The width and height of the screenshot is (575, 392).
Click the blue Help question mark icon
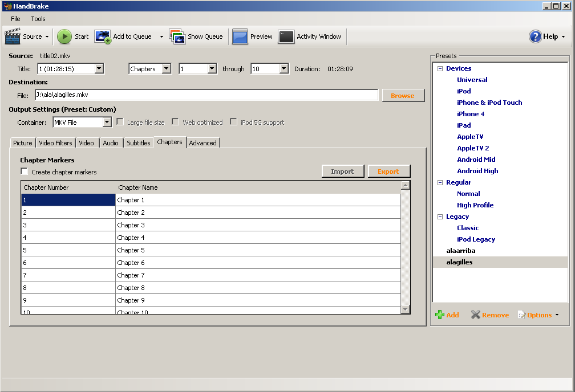click(535, 36)
